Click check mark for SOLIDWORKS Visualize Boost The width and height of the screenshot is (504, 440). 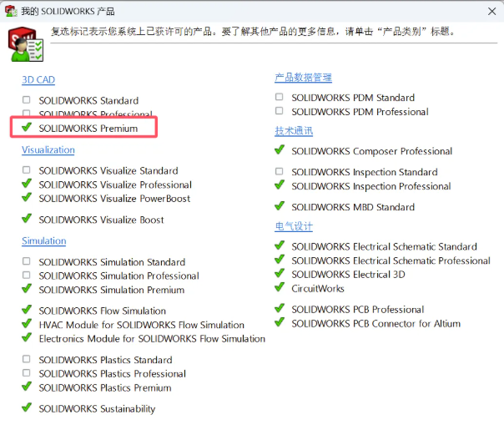coord(27,219)
